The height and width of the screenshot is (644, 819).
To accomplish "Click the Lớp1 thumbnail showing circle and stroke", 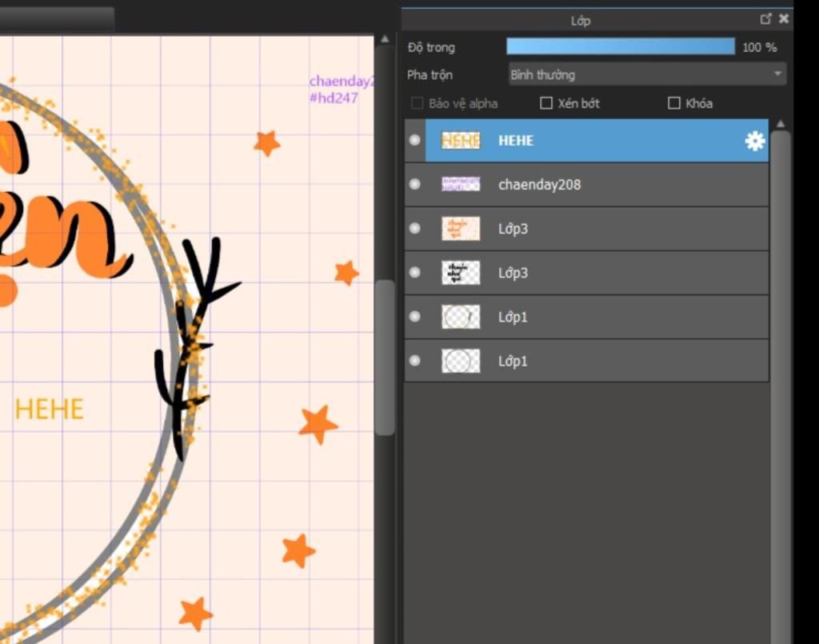I will (461, 317).
